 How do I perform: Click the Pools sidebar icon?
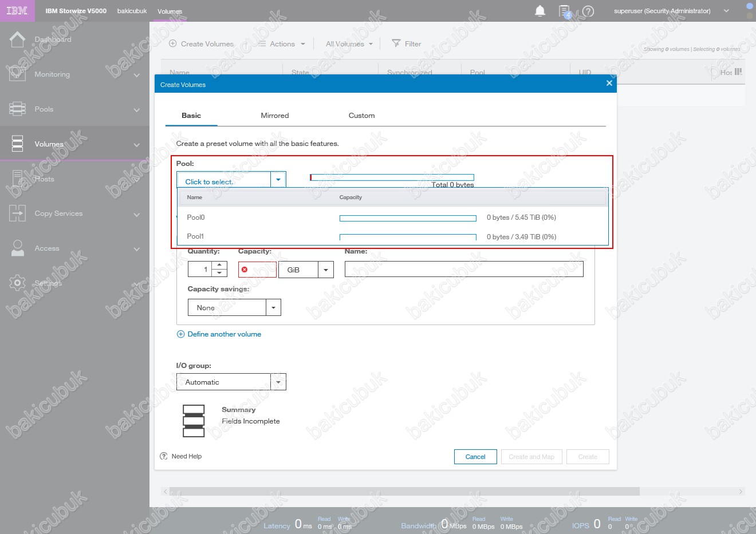pos(17,109)
